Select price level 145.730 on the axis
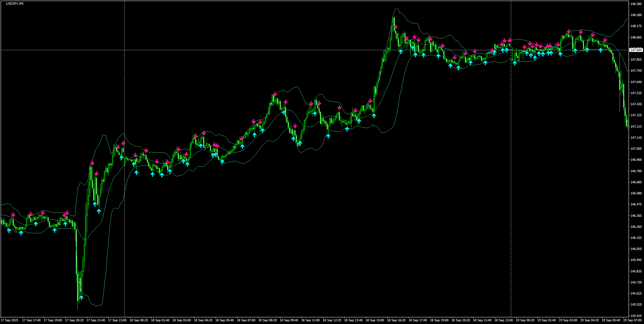Image resolution: width=644 pixels, height=324 pixels. coord(636,282)
